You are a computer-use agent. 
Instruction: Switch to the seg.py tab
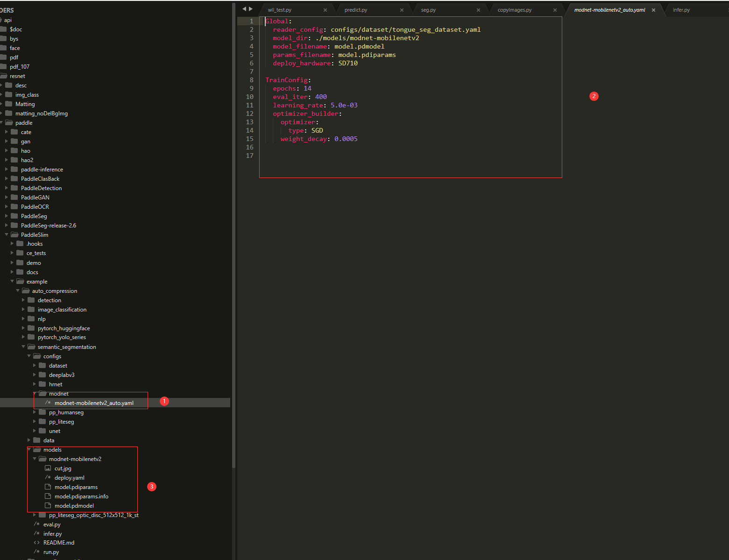click(428, 10)
